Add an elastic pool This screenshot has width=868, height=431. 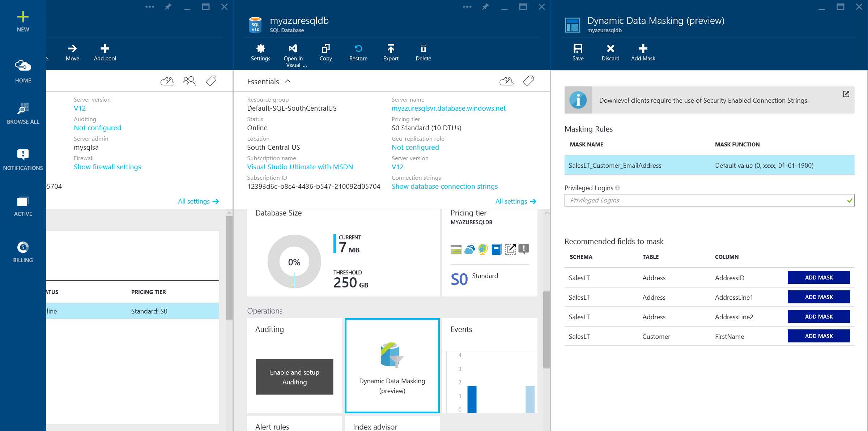pyautogui.click(x=104, y=52)
